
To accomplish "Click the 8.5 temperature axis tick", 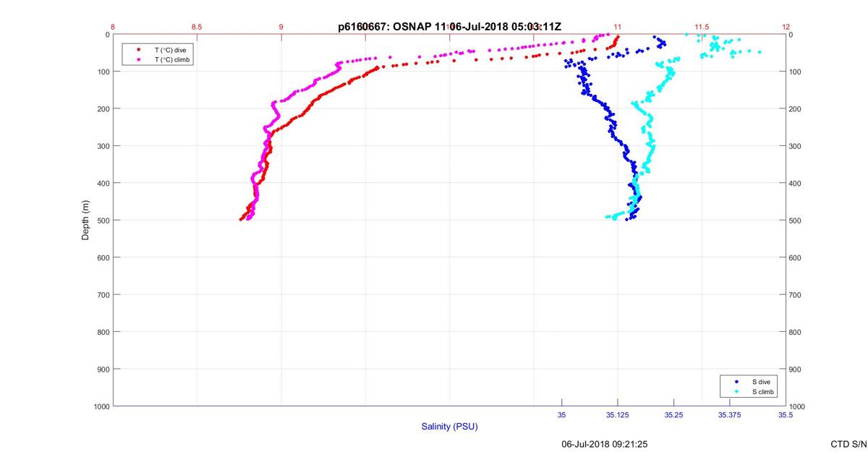I will pyautogui.click(x=197, y=27).
